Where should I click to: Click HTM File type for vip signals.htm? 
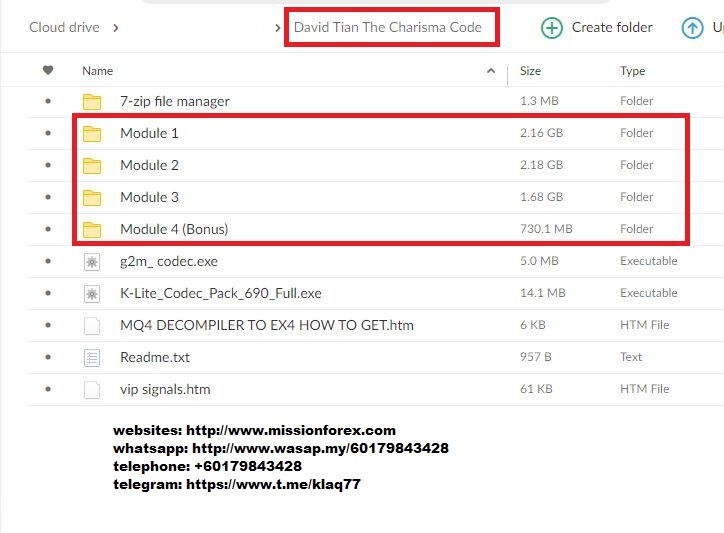tap(644, 389)
